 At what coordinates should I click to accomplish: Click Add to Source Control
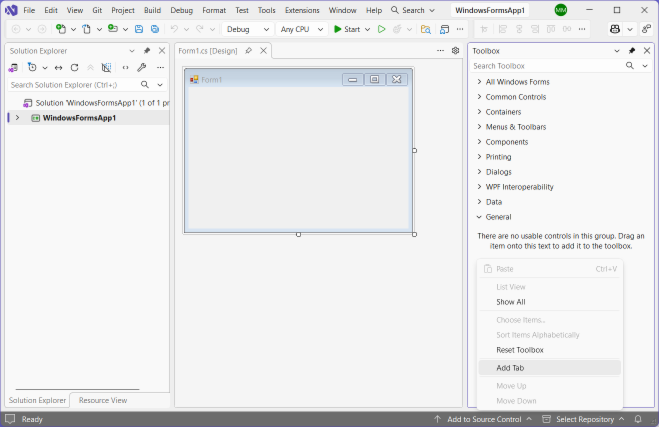coord(483,419)
